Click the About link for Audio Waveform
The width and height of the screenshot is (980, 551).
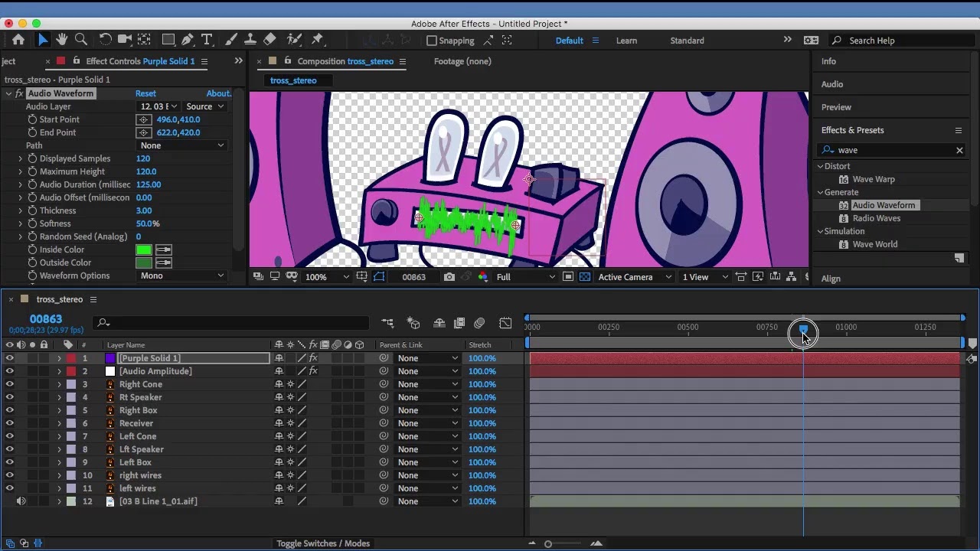click(x=218, y=93)
